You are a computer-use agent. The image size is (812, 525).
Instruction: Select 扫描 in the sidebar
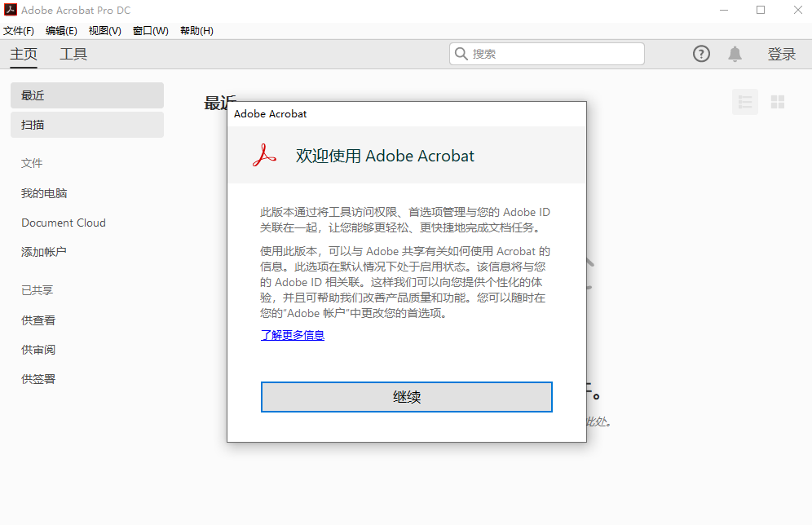click(x=86, y=124)
